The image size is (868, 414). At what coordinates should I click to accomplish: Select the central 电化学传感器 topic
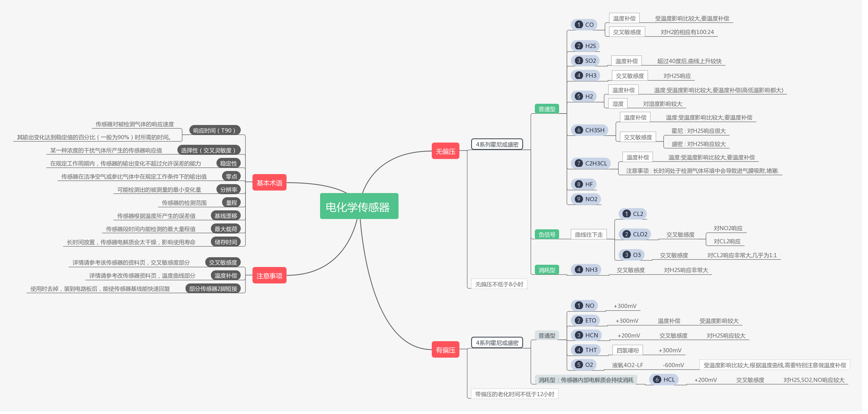coord(359,206)
